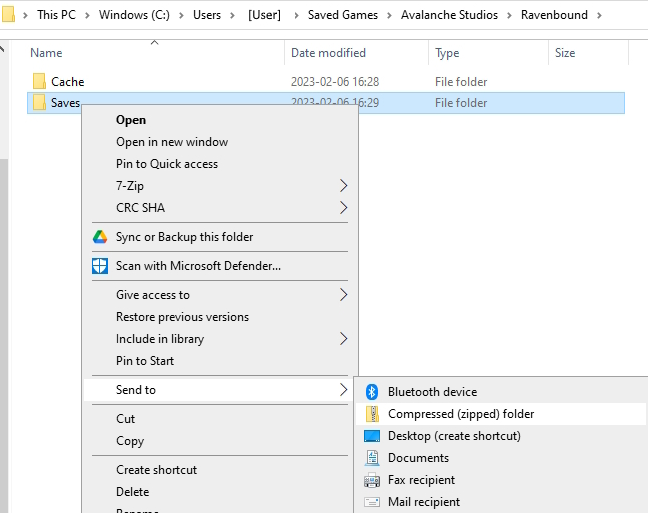Click the Saves folder icon
This screenshot has width=648, height=513.
(x=39, y=102)
